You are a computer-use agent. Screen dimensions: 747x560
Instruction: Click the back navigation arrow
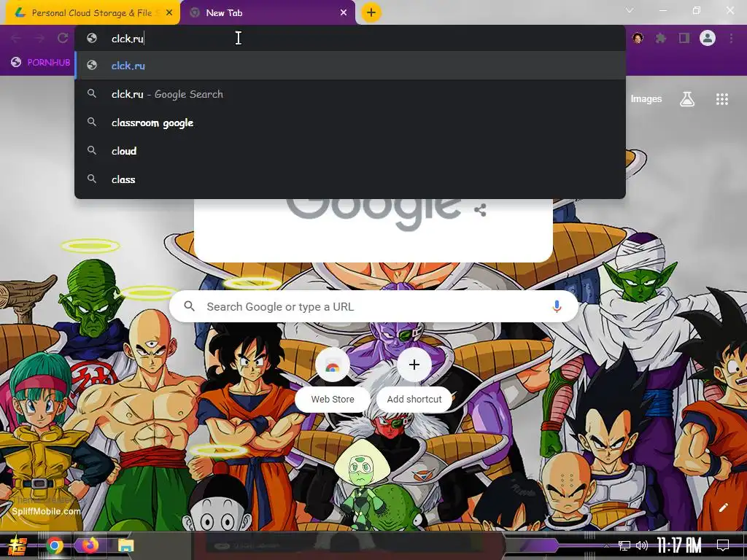coord(16,38)
